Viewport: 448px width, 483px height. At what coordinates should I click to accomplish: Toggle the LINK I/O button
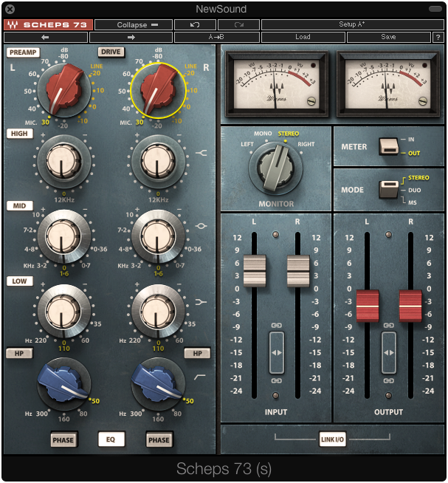point(332,439)
